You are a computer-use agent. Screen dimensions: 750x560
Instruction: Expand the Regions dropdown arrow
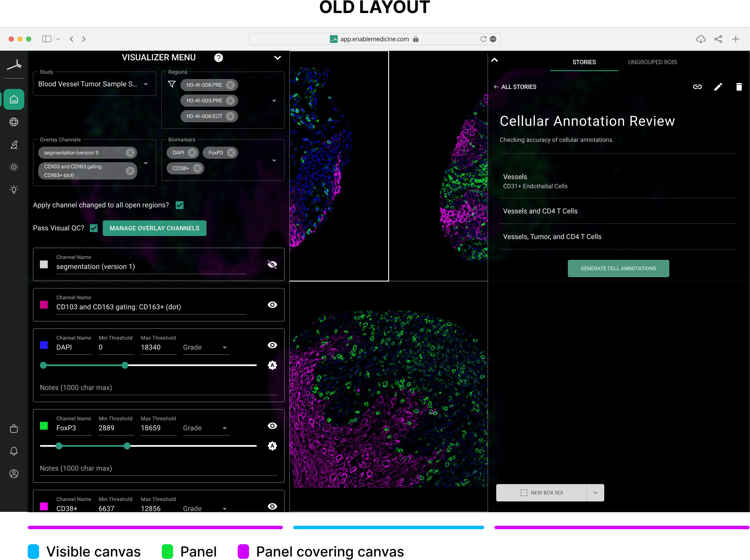pyautogui.click(x=274, y=101)
